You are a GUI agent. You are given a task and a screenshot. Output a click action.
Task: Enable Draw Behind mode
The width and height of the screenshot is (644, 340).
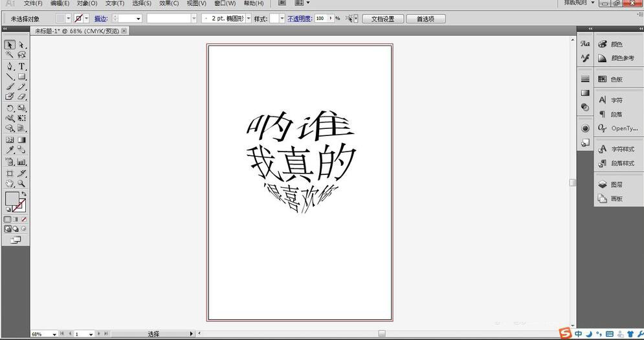click(x=16, y=229)
